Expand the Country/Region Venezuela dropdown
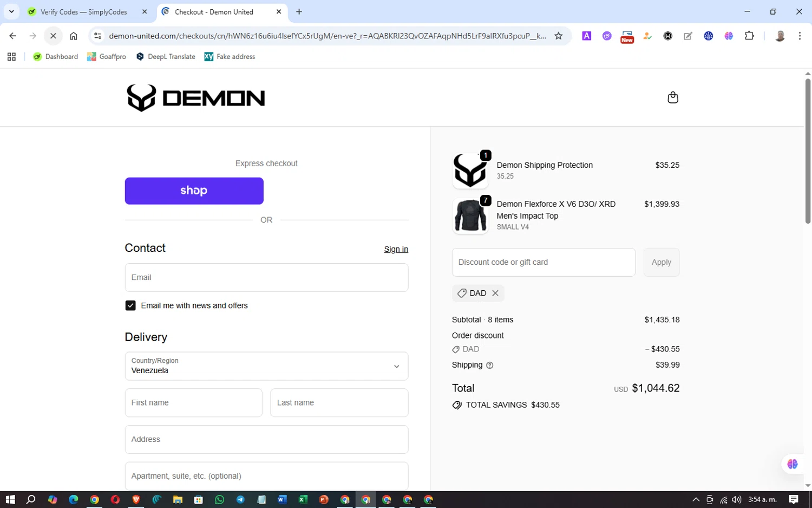The image size is (812, 508). point(266,366)
